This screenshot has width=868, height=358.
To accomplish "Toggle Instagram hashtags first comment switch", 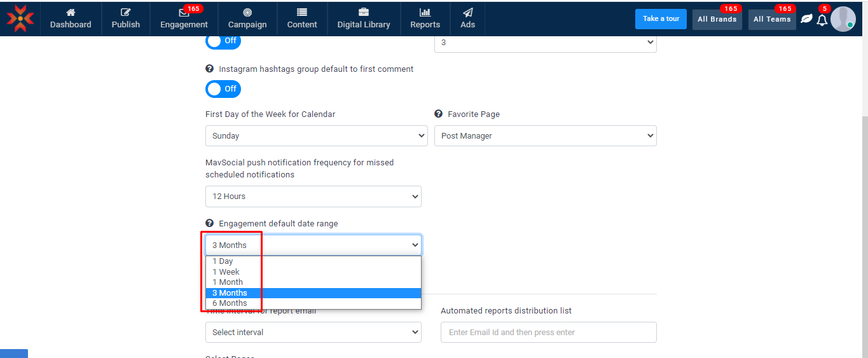I will (x=223, y=89).
